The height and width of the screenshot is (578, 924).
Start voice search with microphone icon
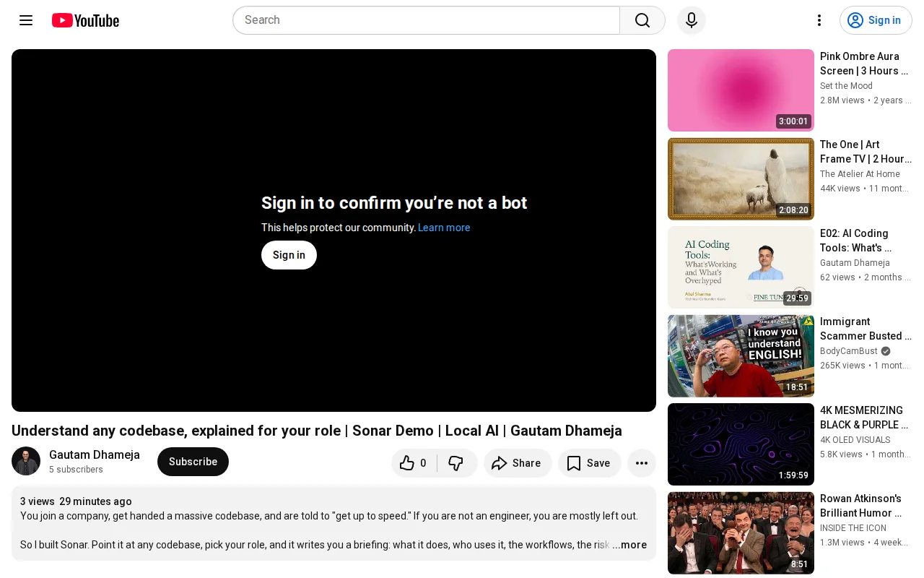pyautogui.click(x=692, y=20)
